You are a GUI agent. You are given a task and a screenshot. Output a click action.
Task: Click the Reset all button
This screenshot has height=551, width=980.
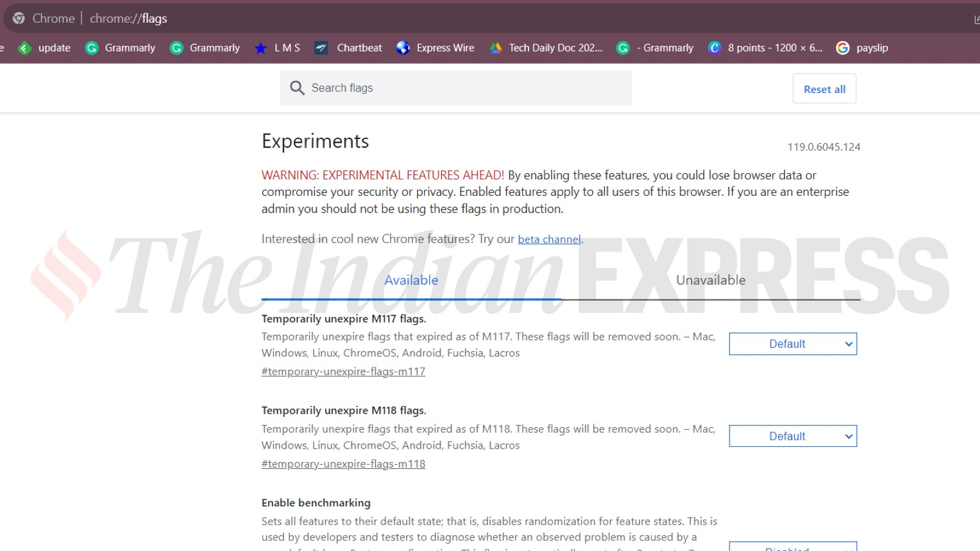[x=824, y=88]
